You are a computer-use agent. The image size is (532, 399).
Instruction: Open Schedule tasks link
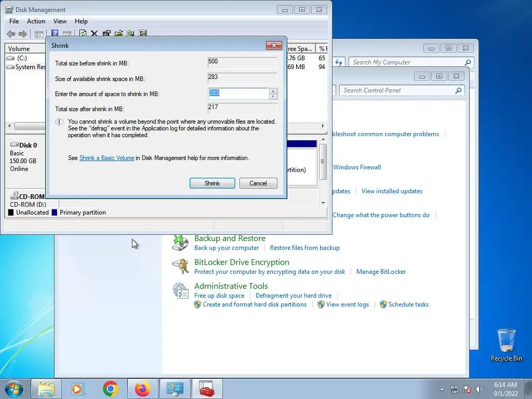click(408, 304)
